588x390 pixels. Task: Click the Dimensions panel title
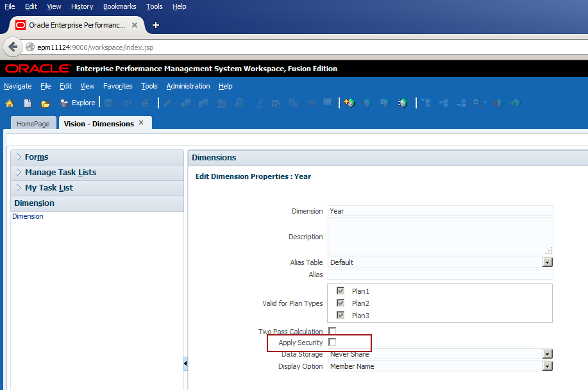tap(214, 158)
